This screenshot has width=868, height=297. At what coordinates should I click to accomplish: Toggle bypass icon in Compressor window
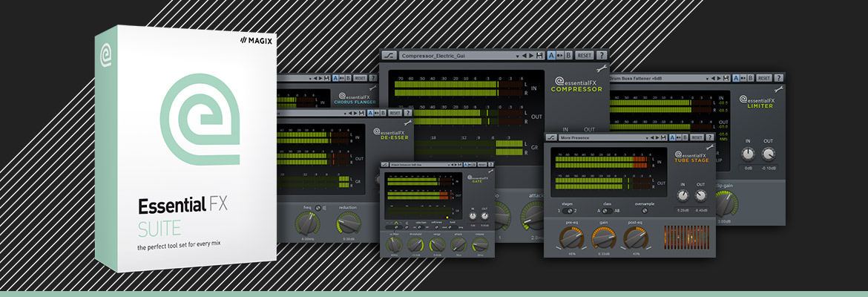[x=389, y=56]
